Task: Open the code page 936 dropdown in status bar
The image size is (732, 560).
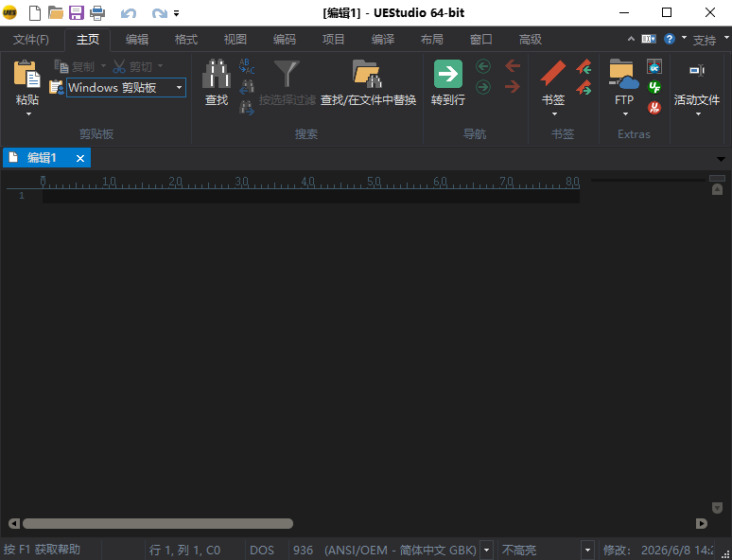Action: coord(486,550)
